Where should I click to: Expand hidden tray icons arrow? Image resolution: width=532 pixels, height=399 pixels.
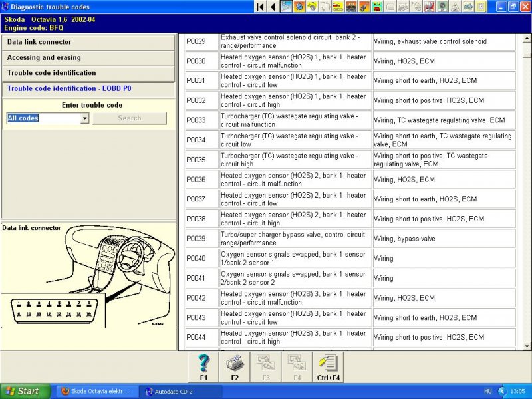(501, 391)
